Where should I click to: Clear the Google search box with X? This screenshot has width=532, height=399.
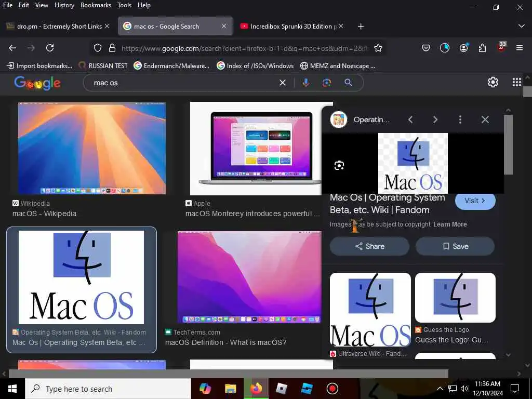coord(282,83)
